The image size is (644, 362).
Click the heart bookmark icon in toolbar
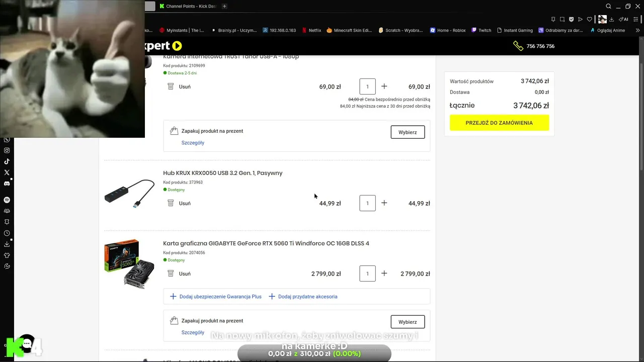pyautogui.click(x=590, y=19)
